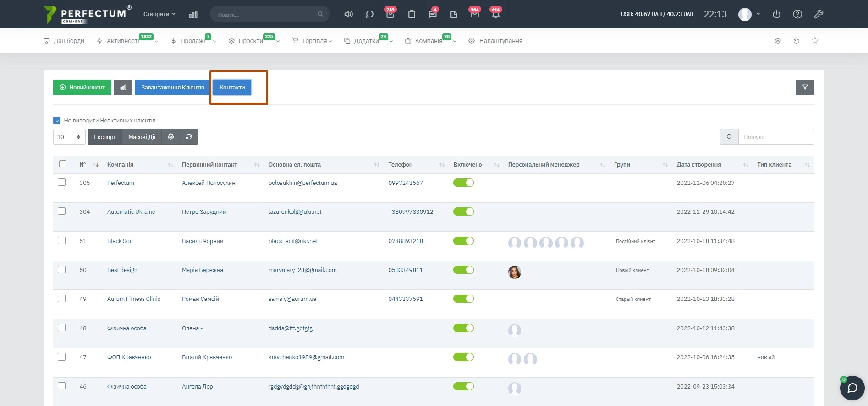This screenshot has width=868, height=406.
Task: Disable the enabled toggle for Best design
Action: pos(463,270)
